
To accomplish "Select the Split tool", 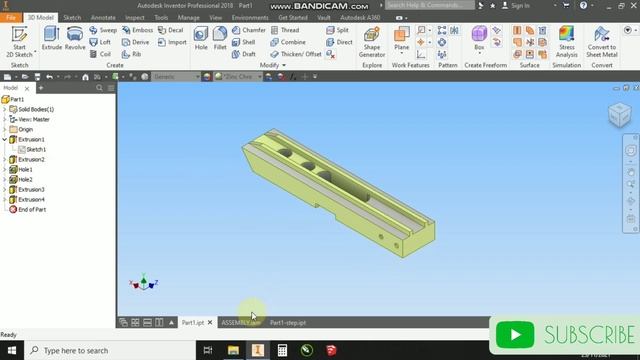I will click(x=338, y=30).
